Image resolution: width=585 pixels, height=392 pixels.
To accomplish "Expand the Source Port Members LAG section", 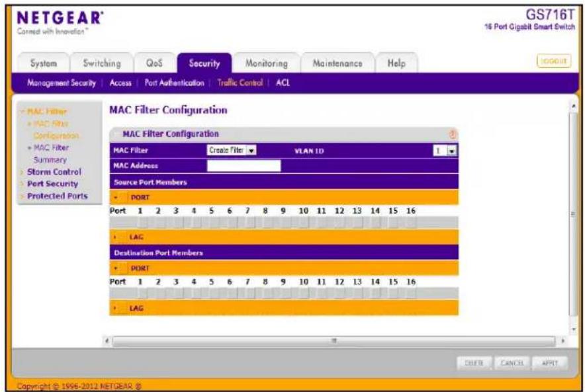I will 115,237.
